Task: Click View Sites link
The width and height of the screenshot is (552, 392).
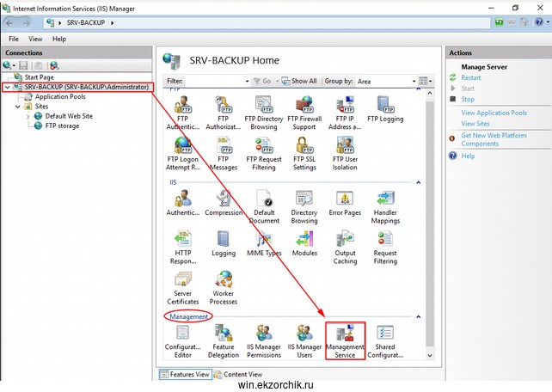Action: [x=475, y=124]
